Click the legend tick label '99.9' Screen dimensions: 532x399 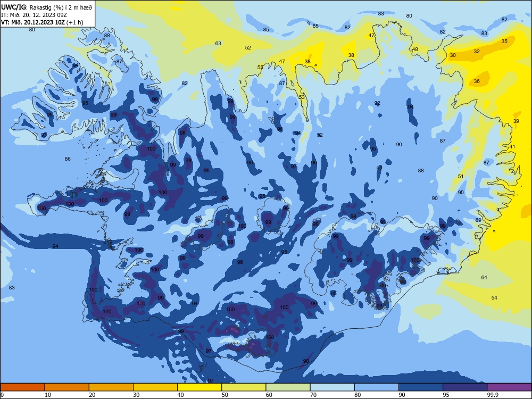[x=493, y=395]
